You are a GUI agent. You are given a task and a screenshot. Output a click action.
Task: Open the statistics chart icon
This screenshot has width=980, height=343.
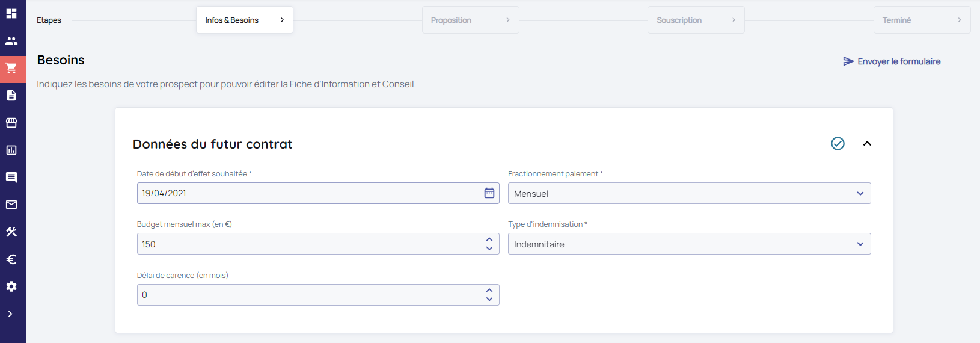click(x=11, y=150)
